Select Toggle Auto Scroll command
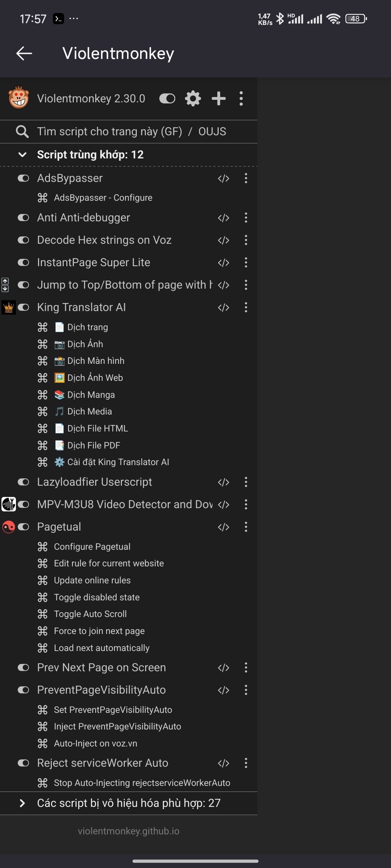 (x=90, y=614)
